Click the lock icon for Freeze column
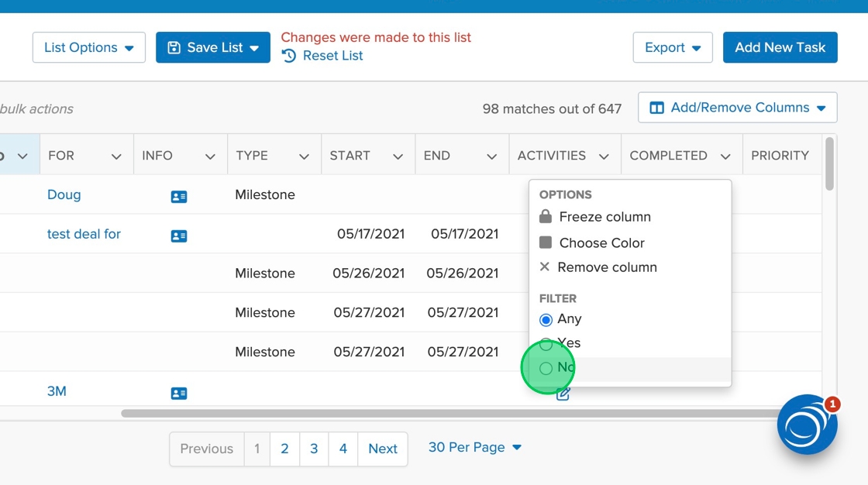Image resolution: width=868 pixels, height=485 pixels. [x=546, y=217]
